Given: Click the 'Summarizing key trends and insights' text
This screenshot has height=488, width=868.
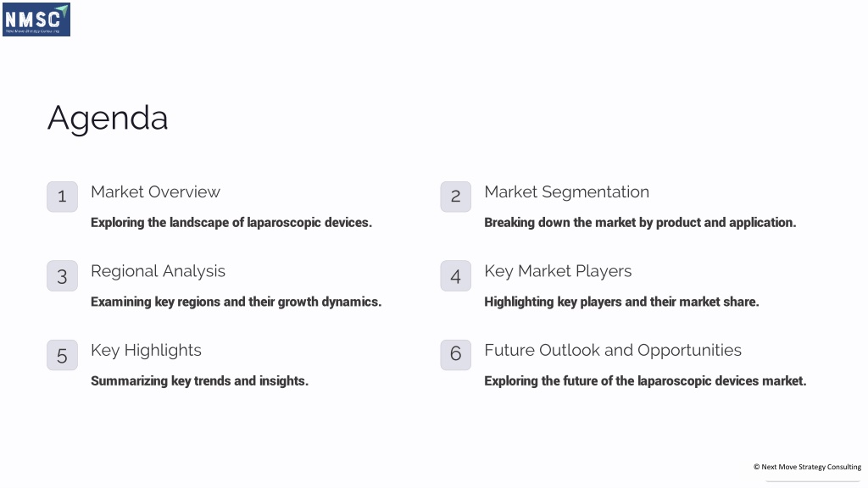Looking at the screenshot, I should coord(199,380).
